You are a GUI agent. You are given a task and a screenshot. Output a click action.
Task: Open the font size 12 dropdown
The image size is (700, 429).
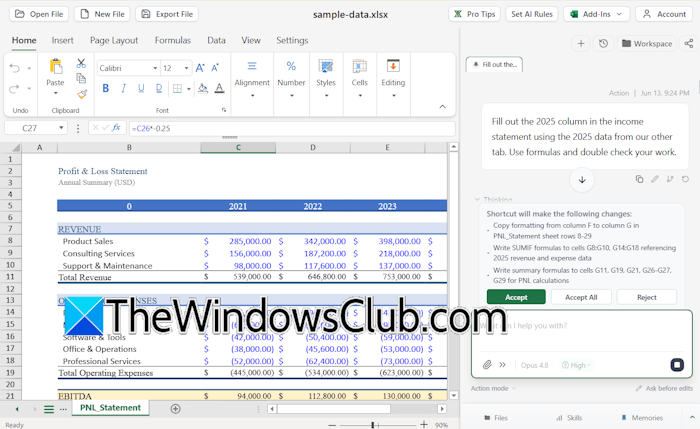click(187, 68)
